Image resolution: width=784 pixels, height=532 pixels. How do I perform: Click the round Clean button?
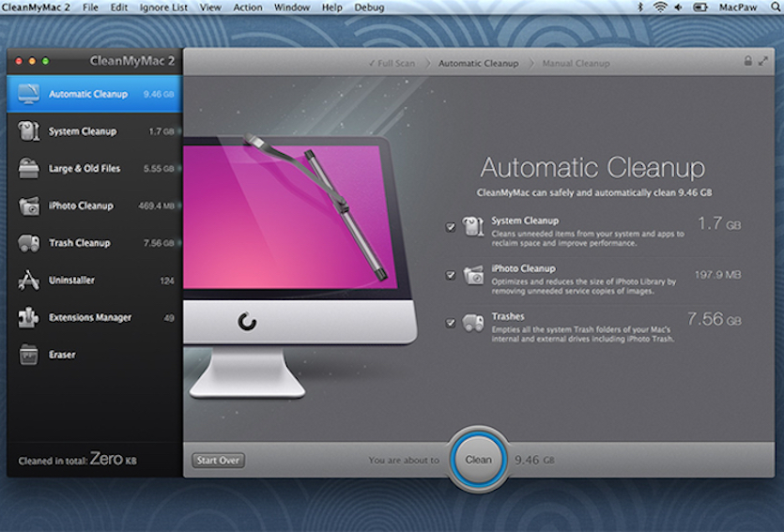point(479,460)
